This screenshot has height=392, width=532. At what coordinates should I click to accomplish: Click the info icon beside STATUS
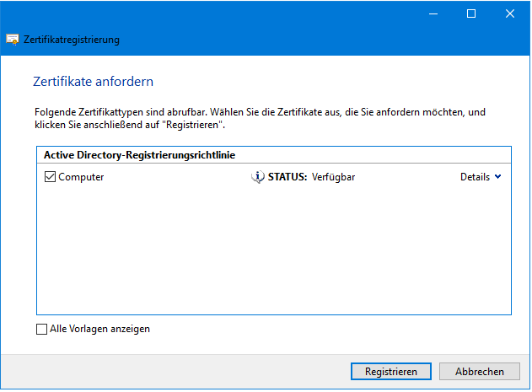(258, 177)
